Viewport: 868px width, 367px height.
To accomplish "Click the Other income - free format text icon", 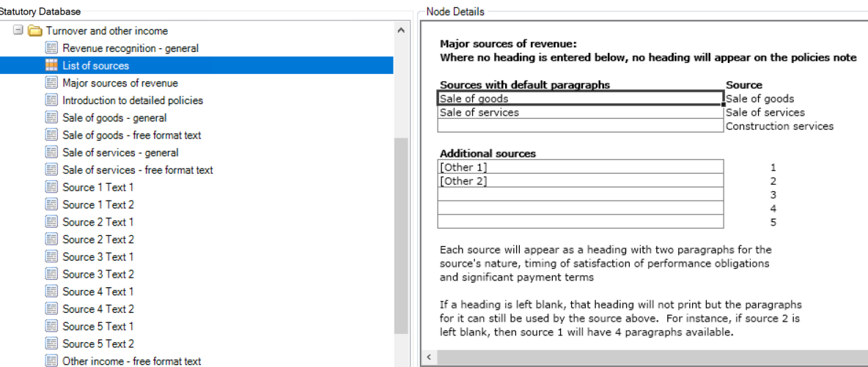I will (x=51, y=361).
